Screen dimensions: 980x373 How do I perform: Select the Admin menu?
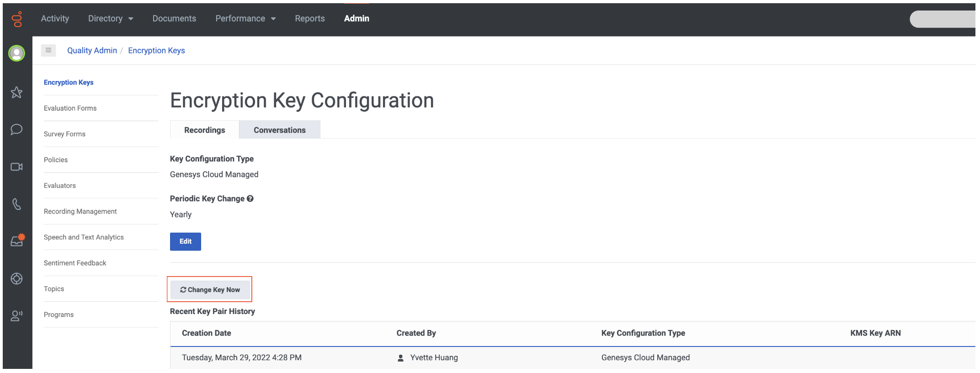pos(357,18)
